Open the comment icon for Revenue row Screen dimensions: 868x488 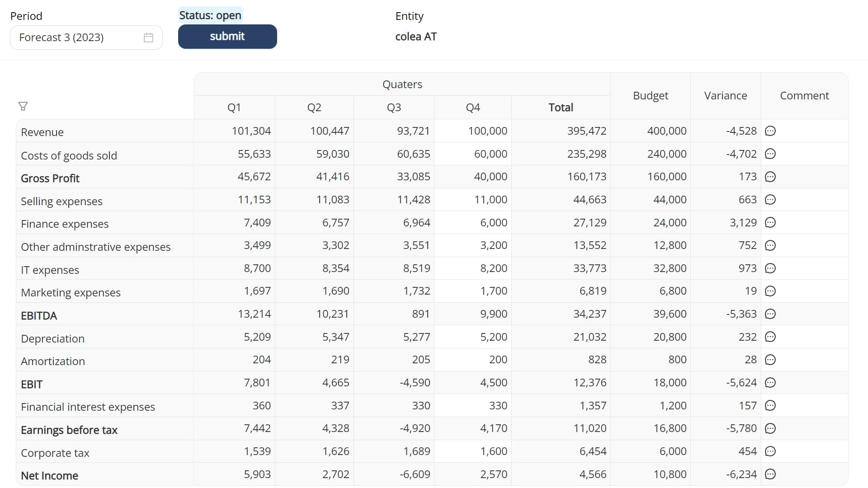coord(770,131)
